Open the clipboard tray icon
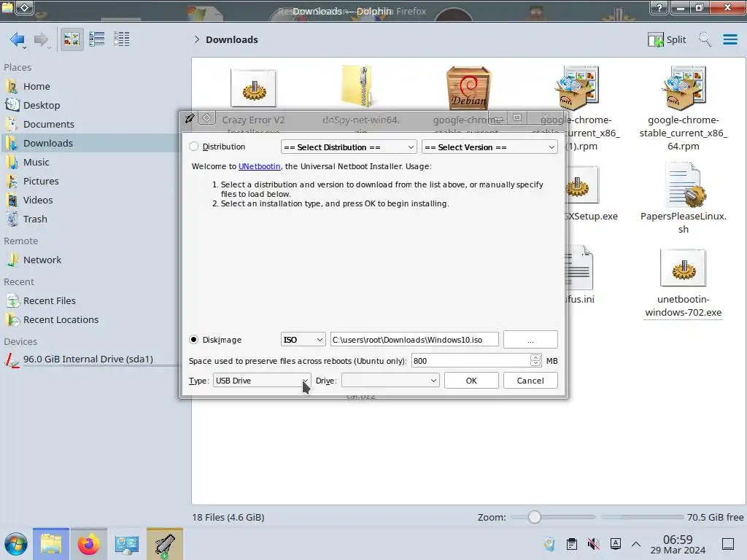The image size is (747, 560). pos(572,544)
